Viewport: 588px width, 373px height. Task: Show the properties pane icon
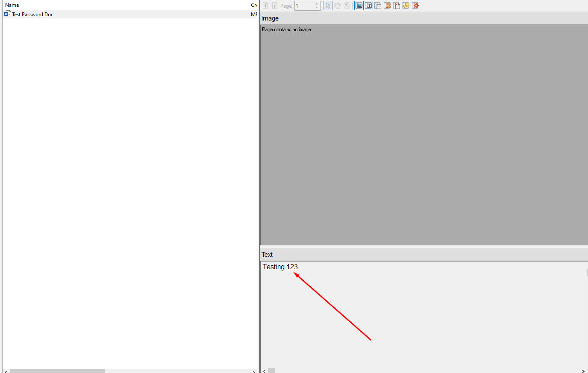[378, 6]
